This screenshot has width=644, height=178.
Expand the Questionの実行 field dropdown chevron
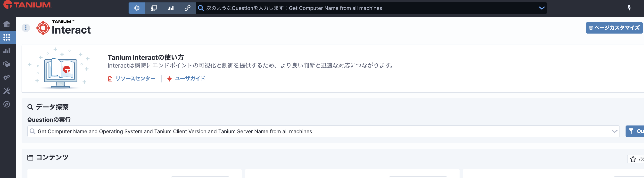[614, 131]
